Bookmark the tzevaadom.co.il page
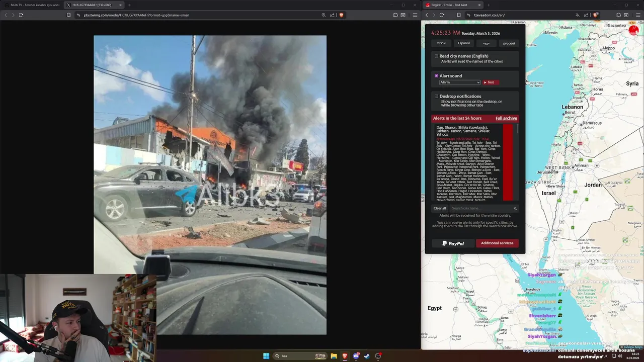 459,15
